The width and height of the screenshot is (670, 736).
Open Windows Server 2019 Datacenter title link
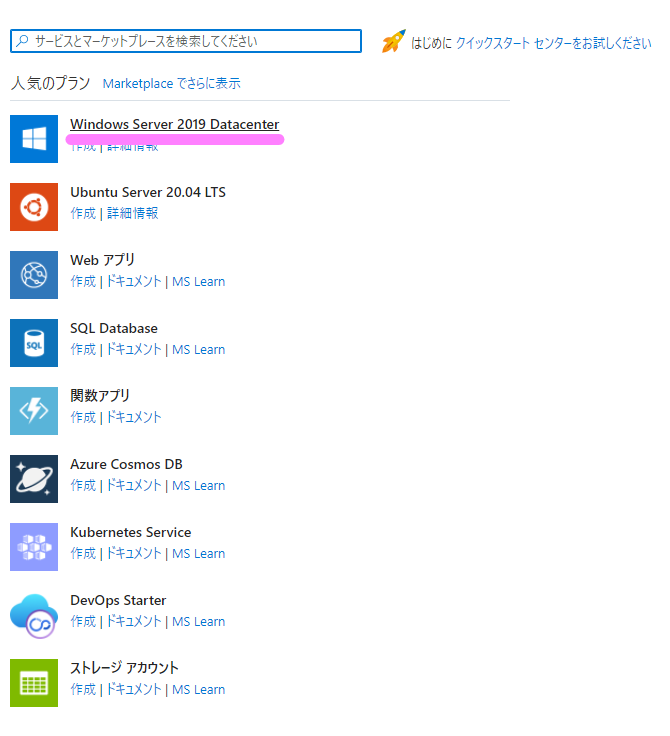(x=175, y=124)
